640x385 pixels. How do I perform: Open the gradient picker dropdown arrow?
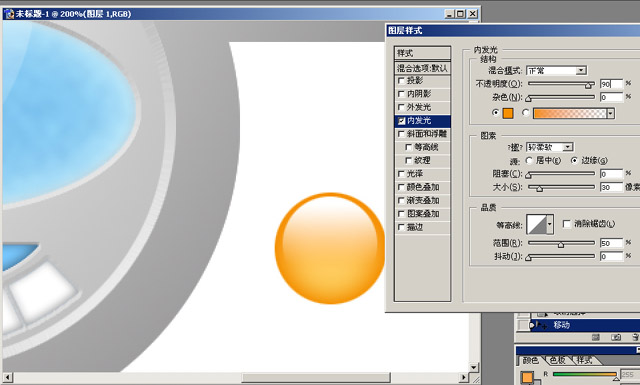coord(611,113)
